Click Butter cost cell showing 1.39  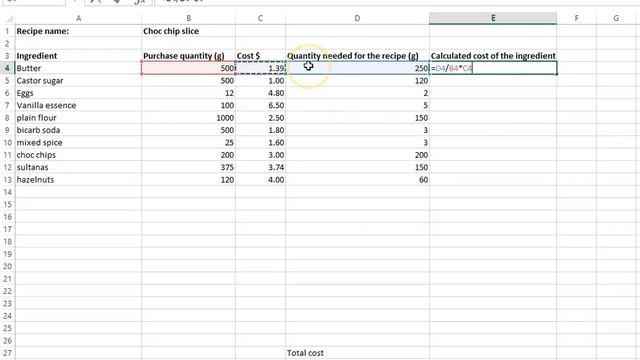click(260, 68)
